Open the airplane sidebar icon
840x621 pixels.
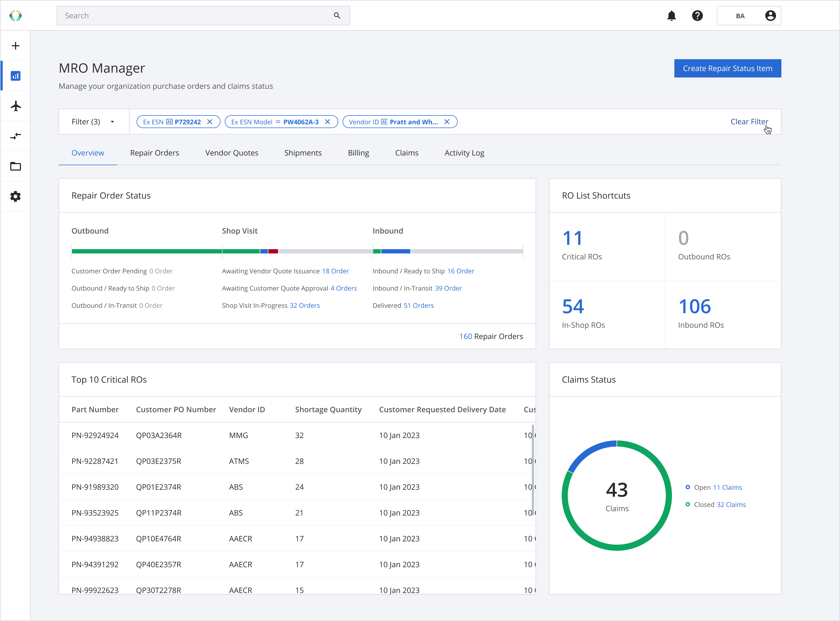[x=15, y=106]
